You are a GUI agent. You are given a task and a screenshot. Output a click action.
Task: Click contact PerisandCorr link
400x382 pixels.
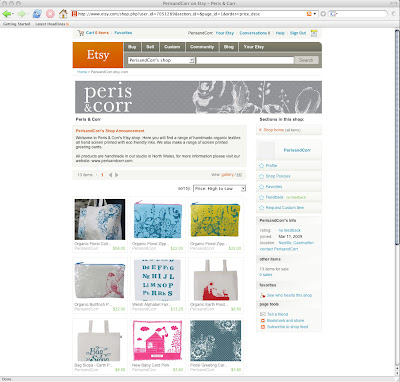pyautogui.click(x=279, y=249)
